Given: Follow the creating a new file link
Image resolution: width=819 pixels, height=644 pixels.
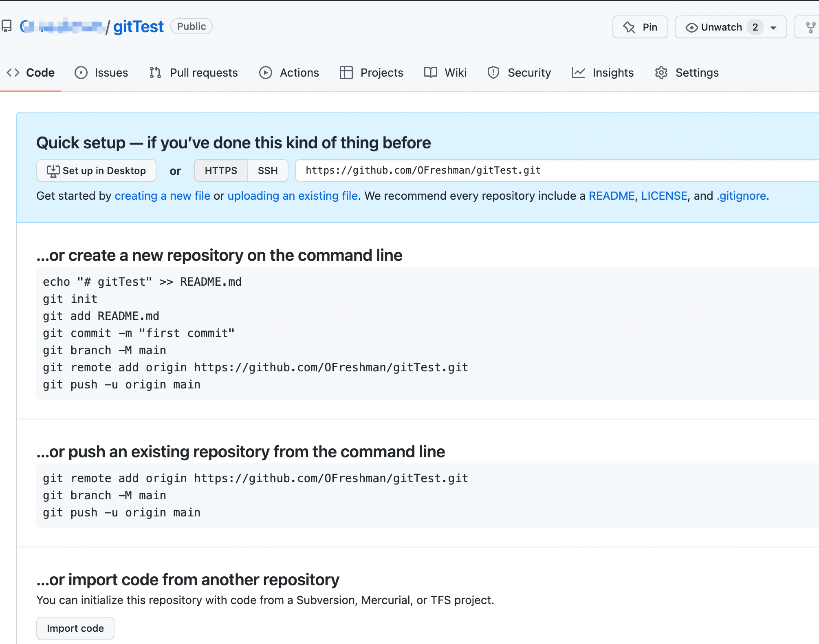Looking at the screenshot, I should click(163, 196).
